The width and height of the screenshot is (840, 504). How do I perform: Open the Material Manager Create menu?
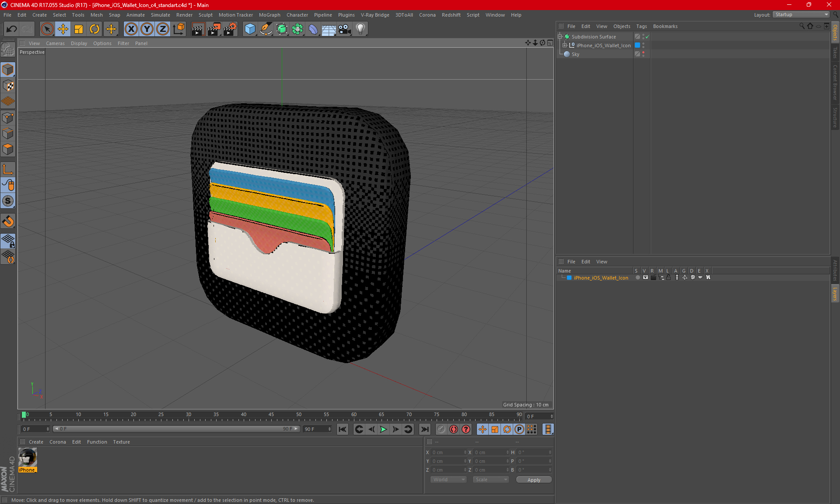tap(36, 442)
